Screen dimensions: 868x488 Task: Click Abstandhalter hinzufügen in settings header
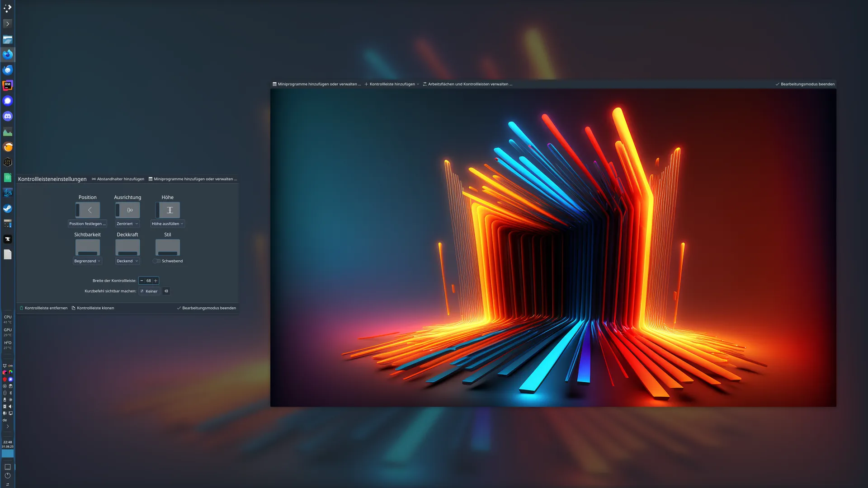point(118,179)
